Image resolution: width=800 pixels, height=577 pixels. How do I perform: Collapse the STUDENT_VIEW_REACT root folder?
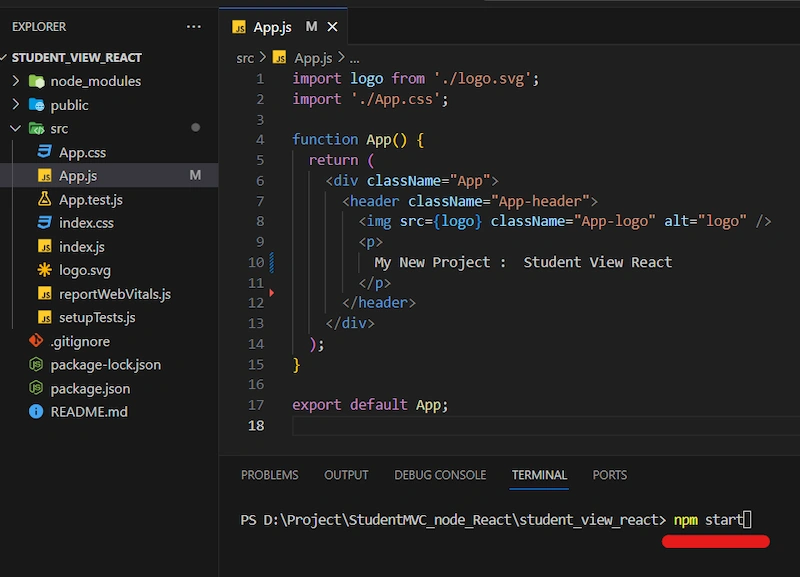(4, 57)
